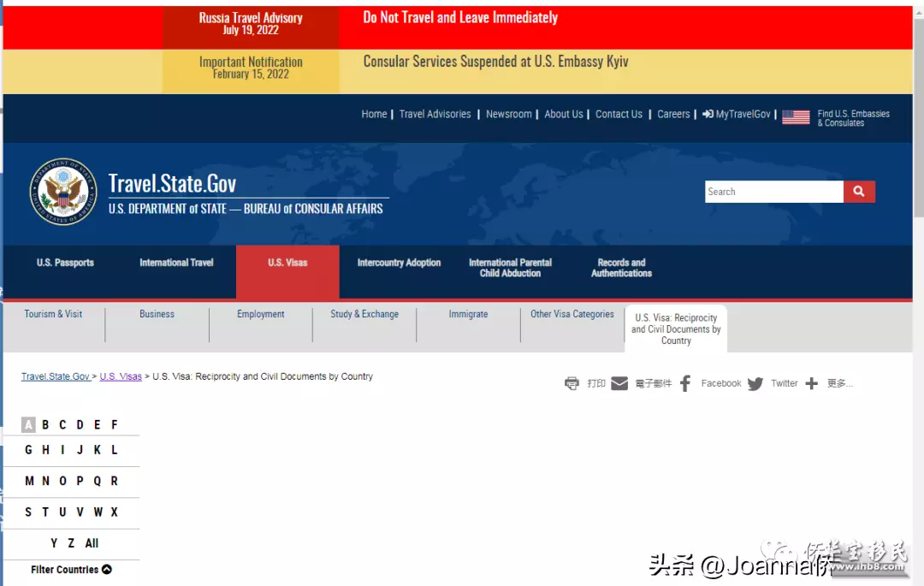Filter countries by letter F
The width and height of the screenshot is (924, 586).
pos(115,424)
